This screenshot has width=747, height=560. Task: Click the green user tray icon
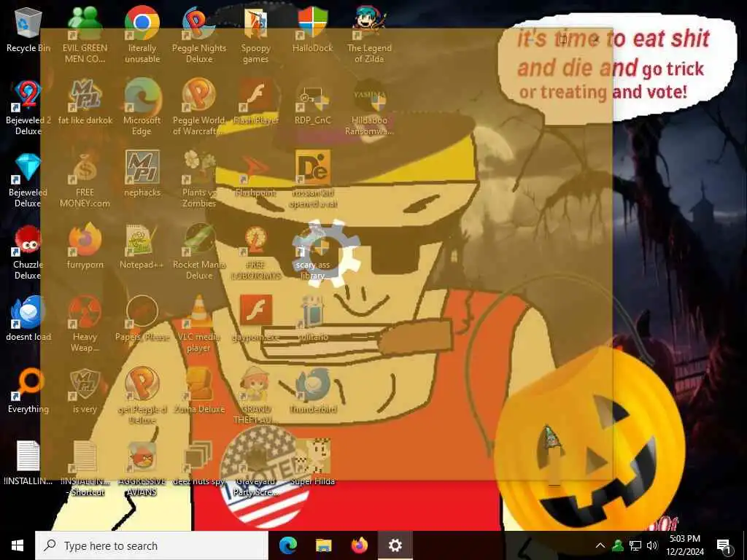click(x=618, y=545)
